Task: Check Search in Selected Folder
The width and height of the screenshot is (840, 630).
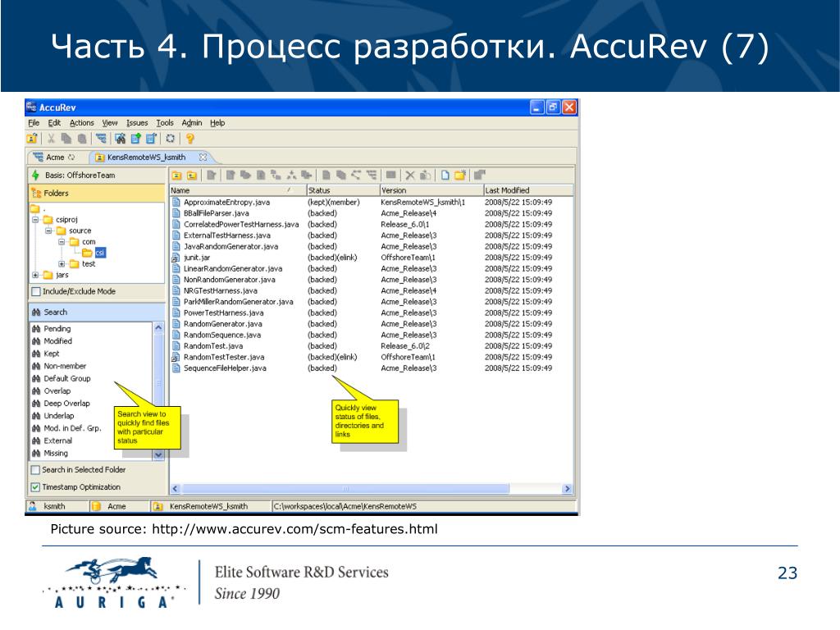Action: point(35,470)
